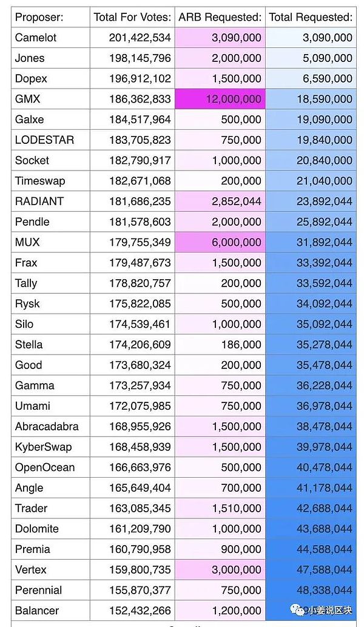Click the Total For Votes header

point(132,17)
